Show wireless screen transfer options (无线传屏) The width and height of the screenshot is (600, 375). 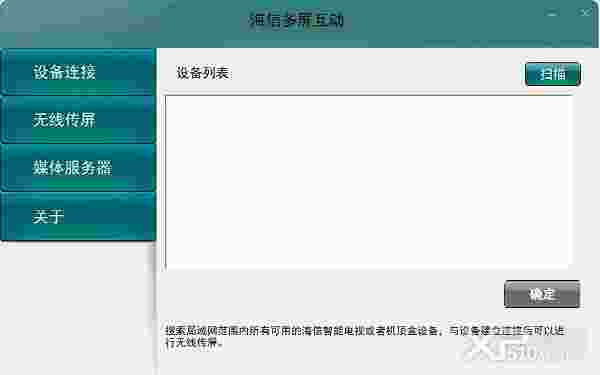pos(78,120)
